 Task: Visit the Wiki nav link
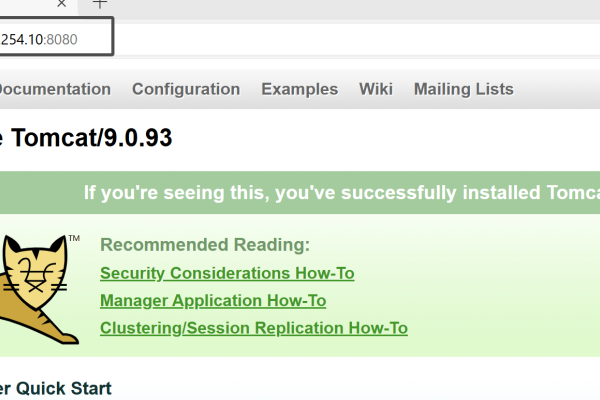[x=376, y=89]
